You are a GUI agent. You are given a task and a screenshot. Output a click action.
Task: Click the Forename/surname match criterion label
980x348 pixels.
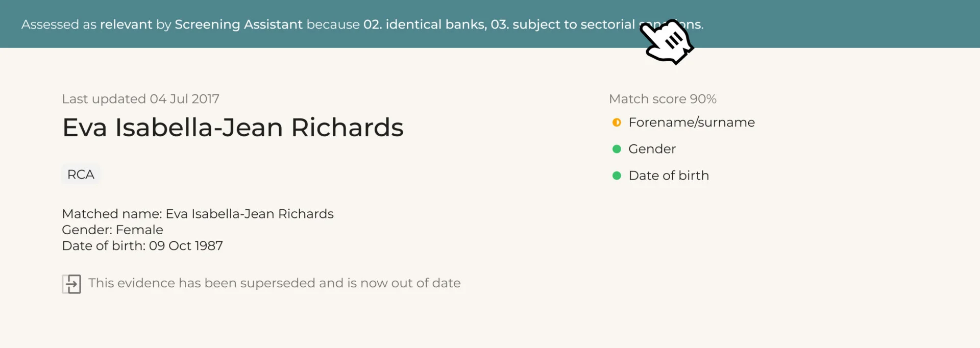click(692, 122)
